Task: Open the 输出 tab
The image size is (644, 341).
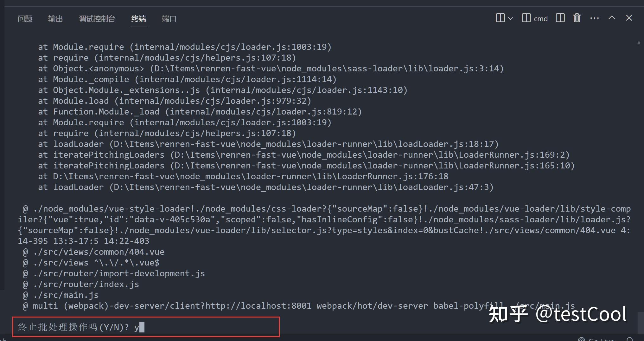Action: coord(55,19)
